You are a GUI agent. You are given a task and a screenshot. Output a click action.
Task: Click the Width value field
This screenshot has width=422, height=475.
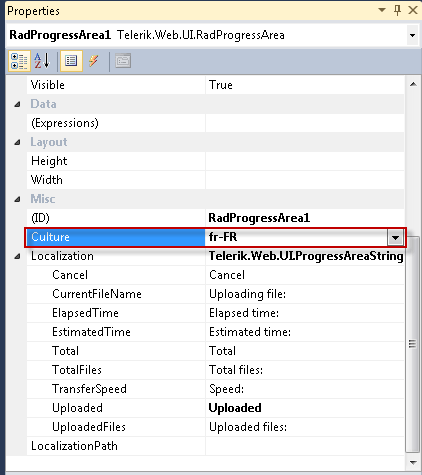pos(305,180)
